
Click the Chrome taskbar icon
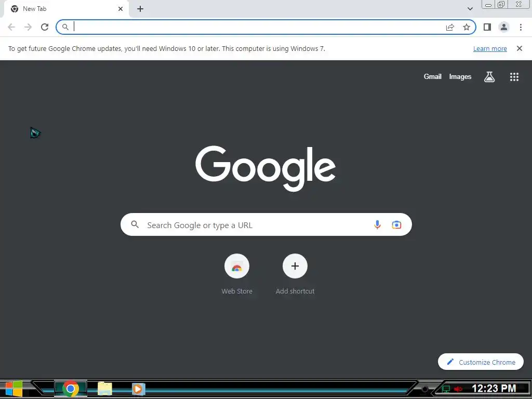point(71,389)
